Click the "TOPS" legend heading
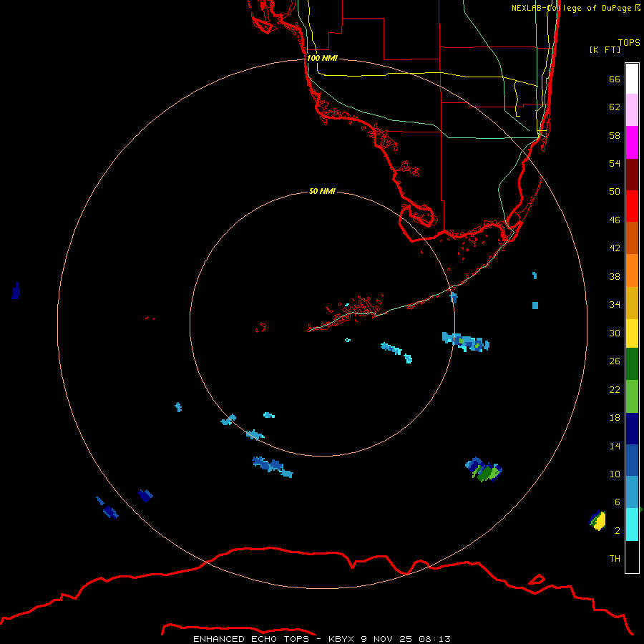Screen dimensions: 644x644 click(x=629, y=42)
